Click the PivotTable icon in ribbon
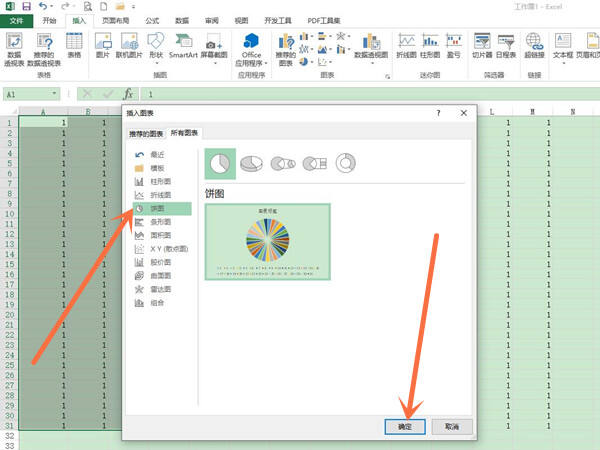Viewport: 600px width, 450px height. [14, 49]
